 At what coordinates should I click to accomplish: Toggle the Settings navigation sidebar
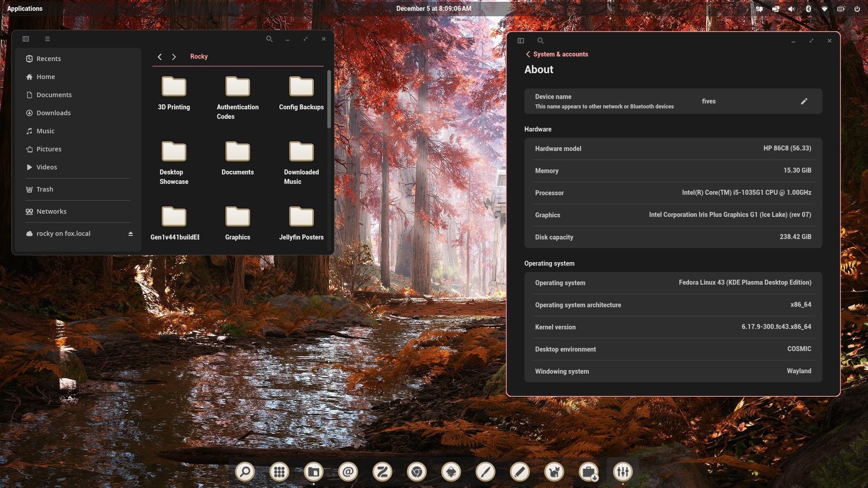click(521, 41)
